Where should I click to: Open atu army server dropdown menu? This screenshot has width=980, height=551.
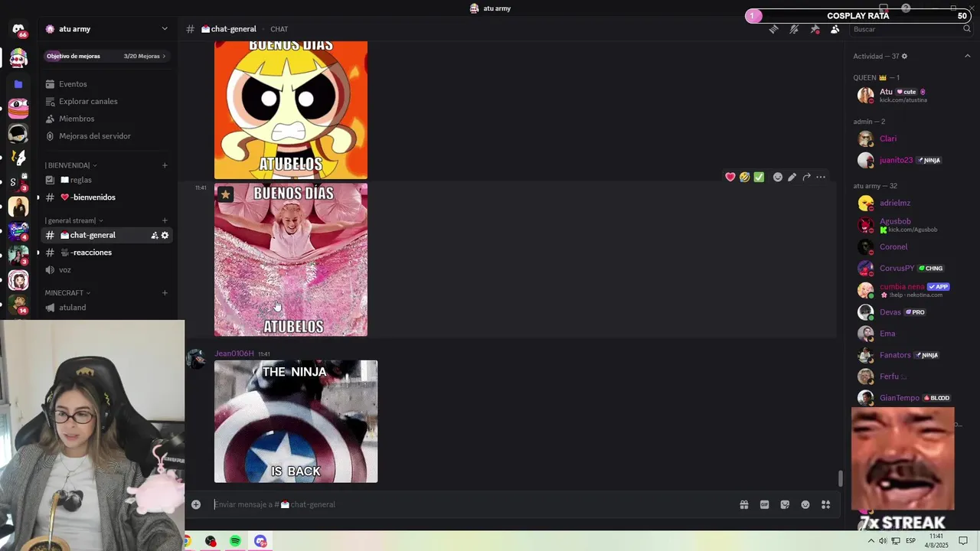click(x=107, y=29)
